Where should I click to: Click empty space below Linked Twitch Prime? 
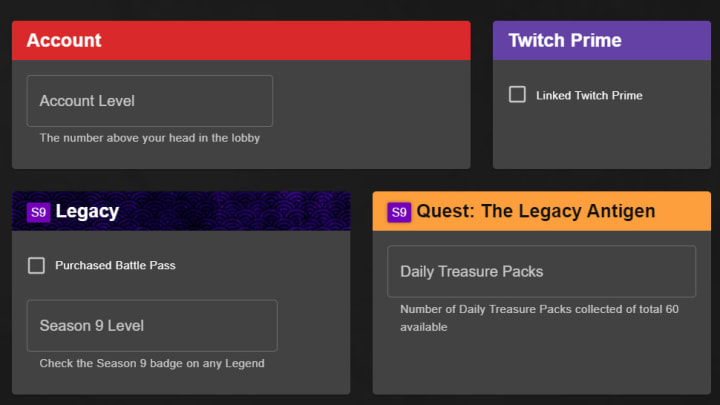click(602, 138)
